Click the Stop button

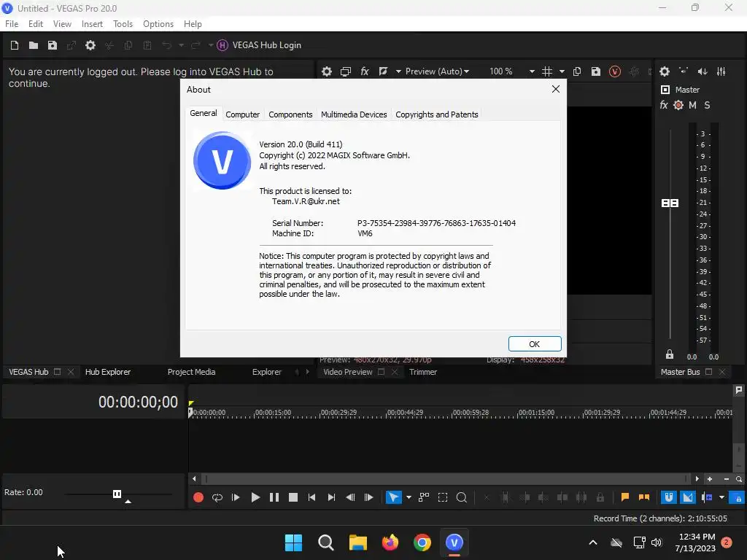[293, 497]
